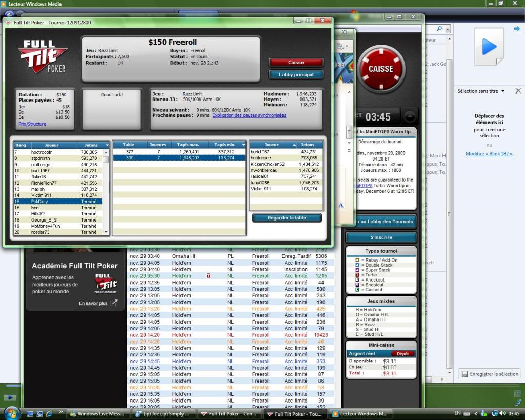Switch to Full Tilt Poker - Tou... taskbar button
525x420 pixels.
click(294, 414)
